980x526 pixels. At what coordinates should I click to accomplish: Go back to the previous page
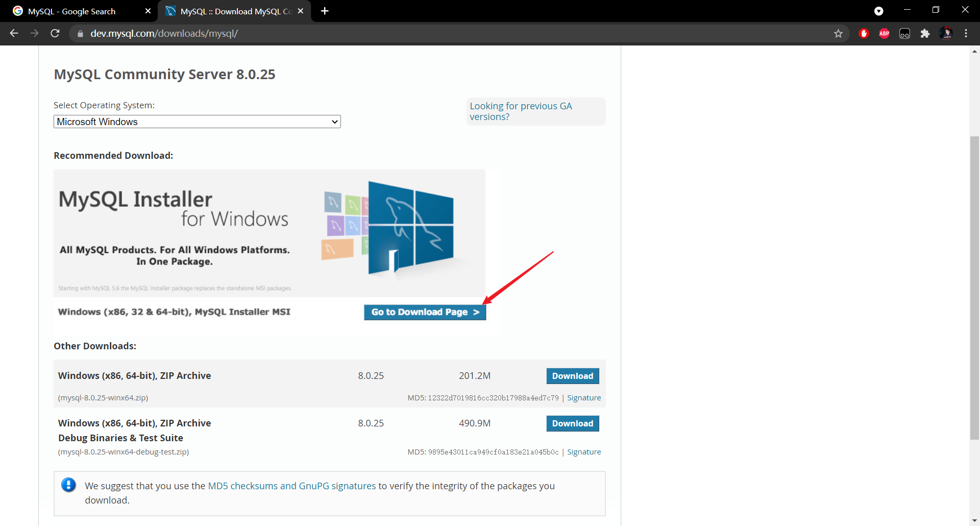coord(14,33)
